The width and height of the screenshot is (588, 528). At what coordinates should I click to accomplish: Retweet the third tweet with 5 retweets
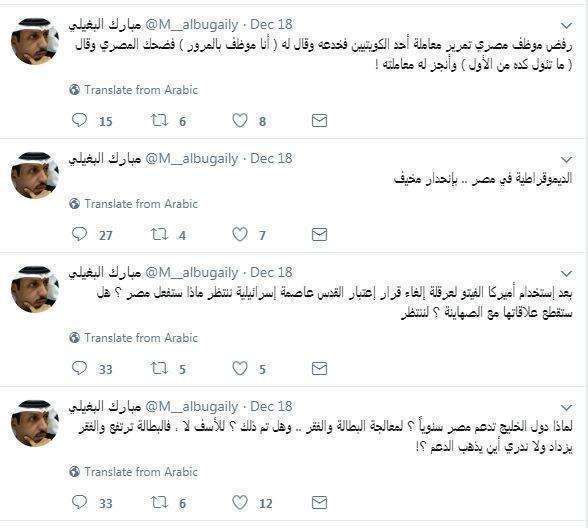[x=159, y=368]
